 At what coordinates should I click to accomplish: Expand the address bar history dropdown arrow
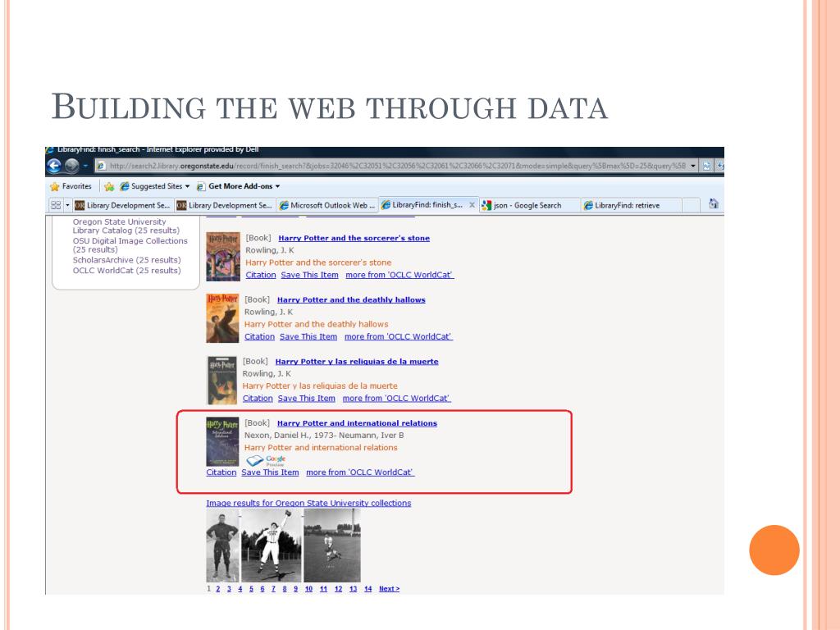(692, 166)
